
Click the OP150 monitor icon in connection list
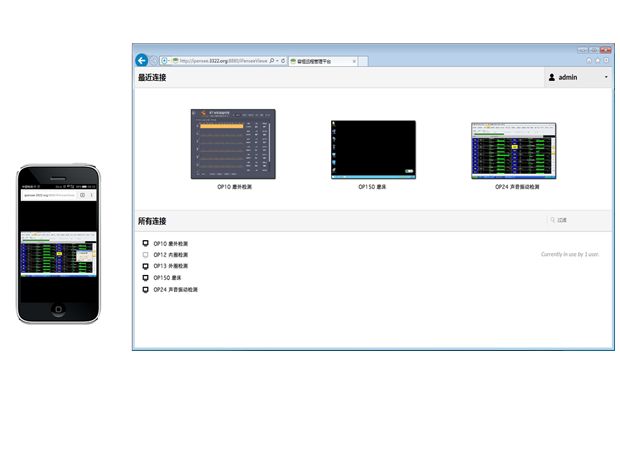coord(145,278)
